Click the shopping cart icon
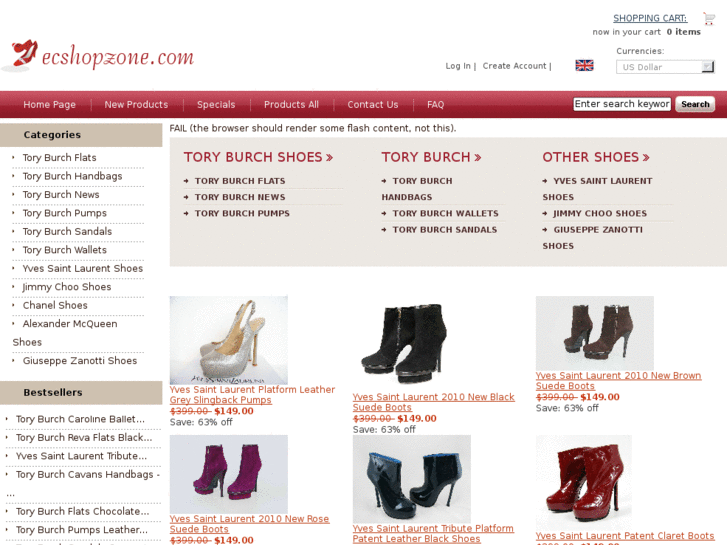 709,19
